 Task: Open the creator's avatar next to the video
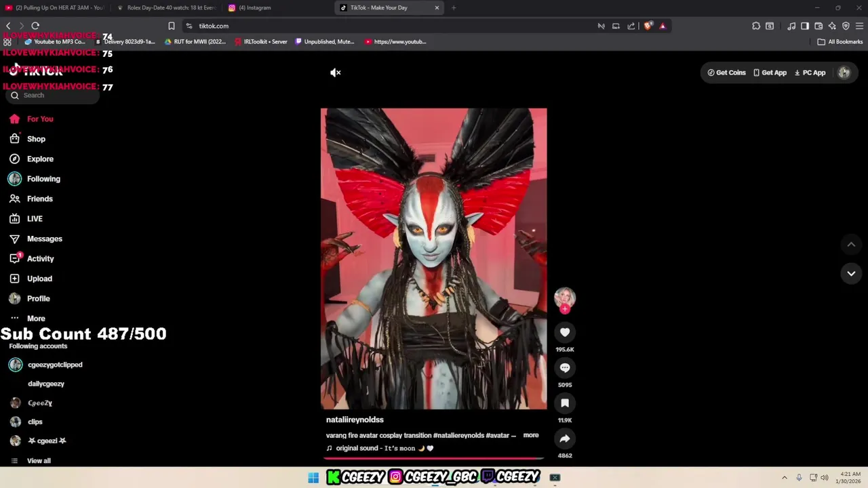tap(565, 298)
